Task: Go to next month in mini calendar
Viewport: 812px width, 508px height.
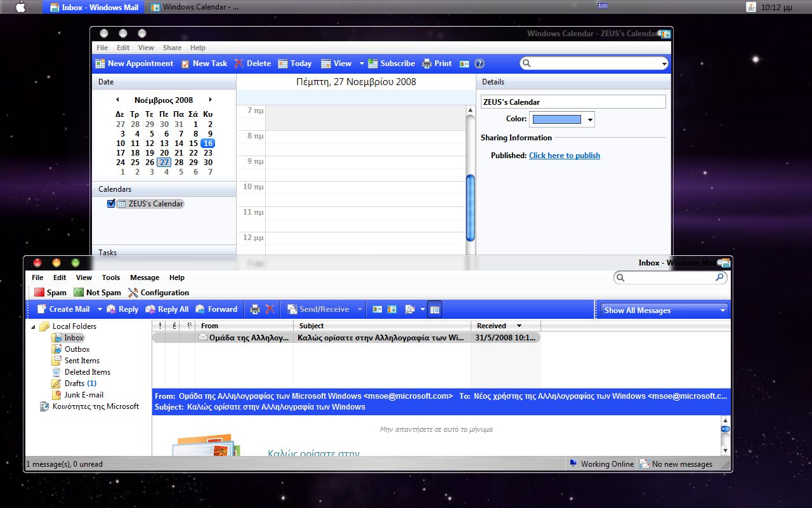Action: point(210,100)
